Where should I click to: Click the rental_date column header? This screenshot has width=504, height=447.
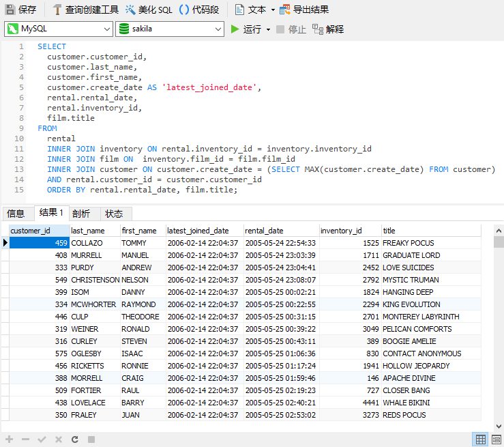tap(281, 231)
